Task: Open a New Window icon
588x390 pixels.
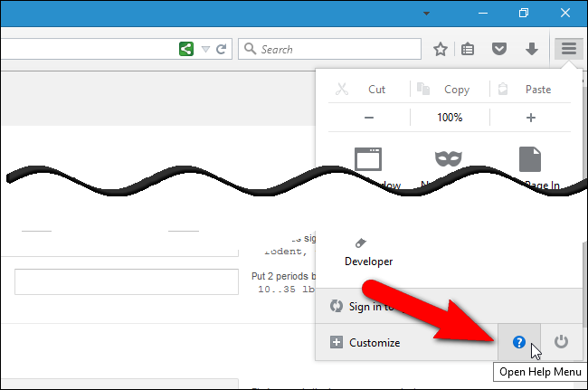Action: point(368,159)
